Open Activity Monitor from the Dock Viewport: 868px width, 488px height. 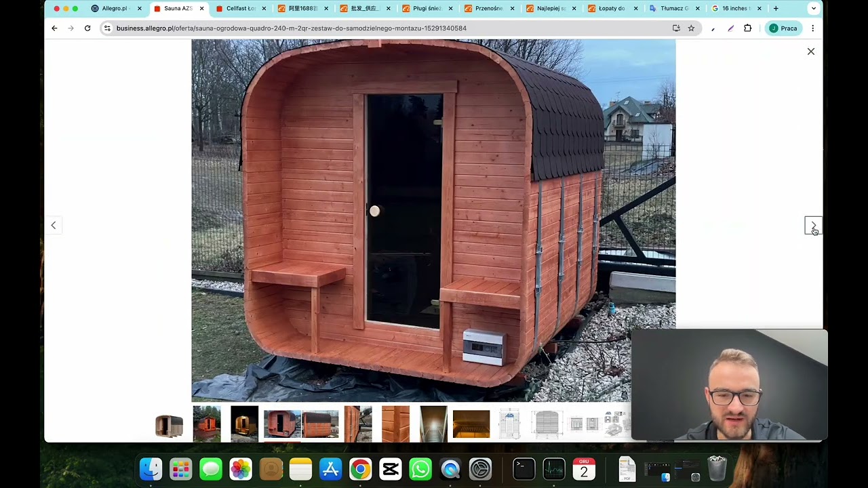point(554,469)
